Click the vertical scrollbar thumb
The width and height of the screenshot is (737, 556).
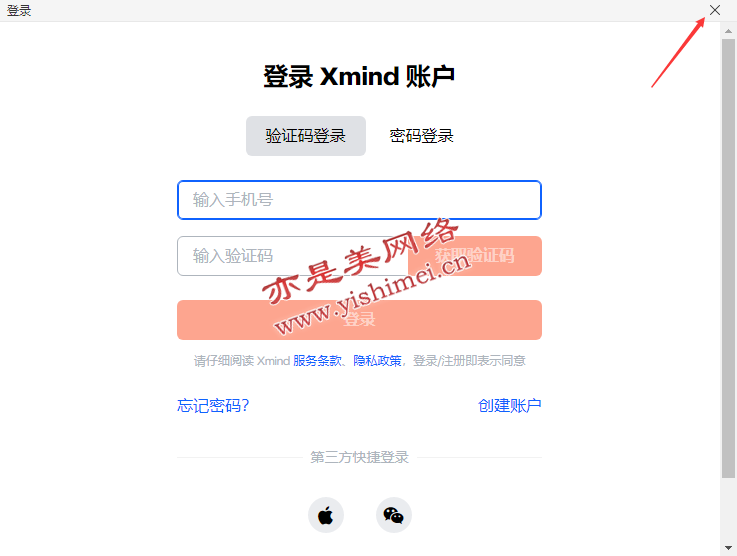click(728, 258)
